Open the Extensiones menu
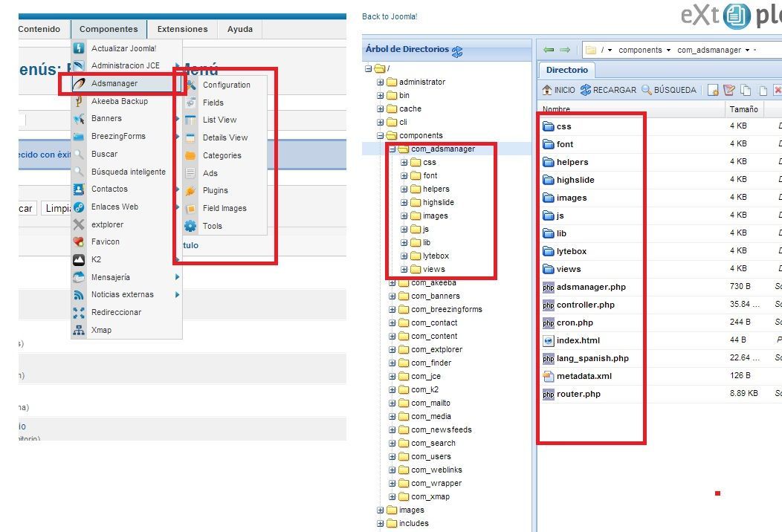Viewport: 782px width, 532px height. pos(183,29)
